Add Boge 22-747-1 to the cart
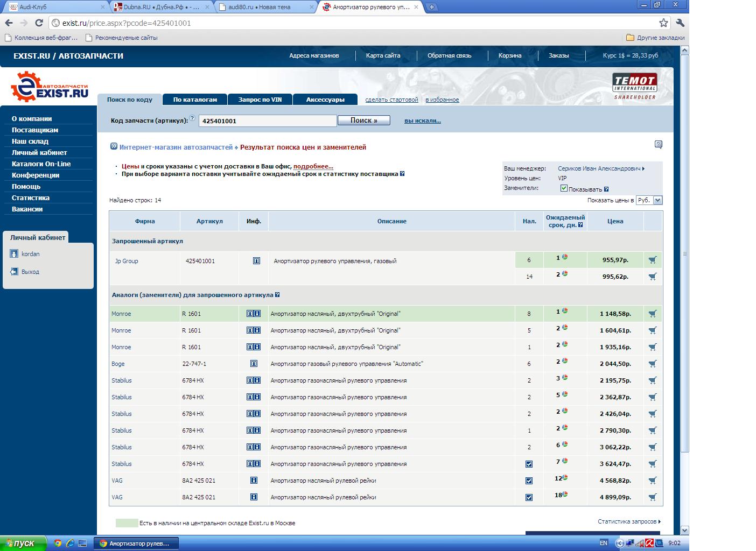The image size is (756, 551). [x=653, y=364]
